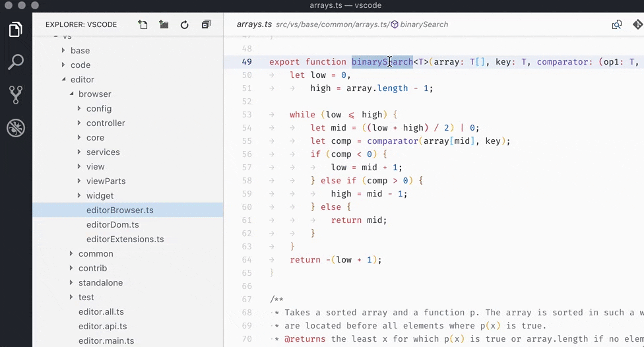The height and width of the screenshot is (347, 644).
Task: Open editor.api.ts file
Action: [102, 326]
